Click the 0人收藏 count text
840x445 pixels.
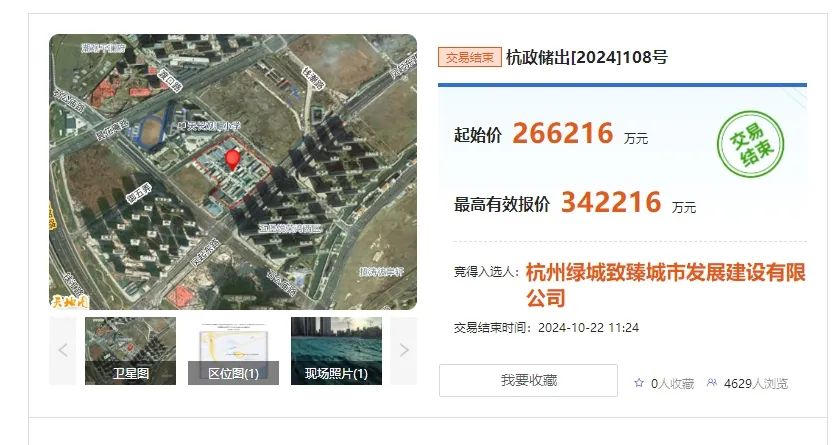pyautogui.click(x=672, y=383)
